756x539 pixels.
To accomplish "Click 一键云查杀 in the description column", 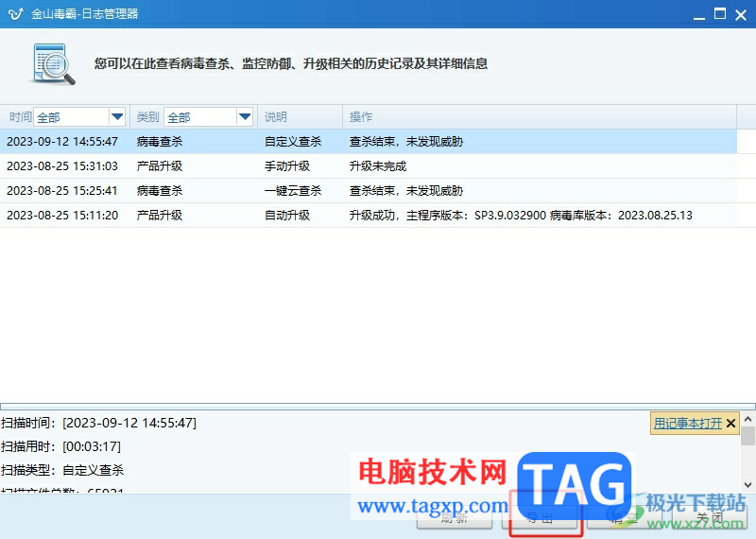I will pyautogui.click(x=293, y=191).
